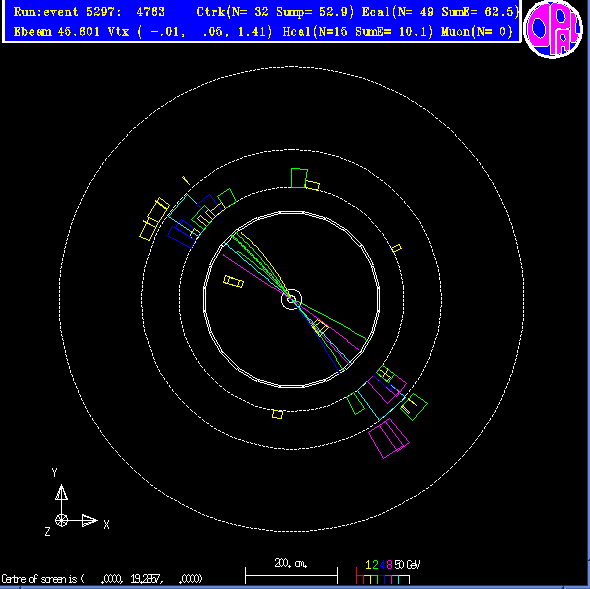This screenshot has width=590, height=589.
Task: Click the 50 GeV legend label
Action: pos(407,565)
